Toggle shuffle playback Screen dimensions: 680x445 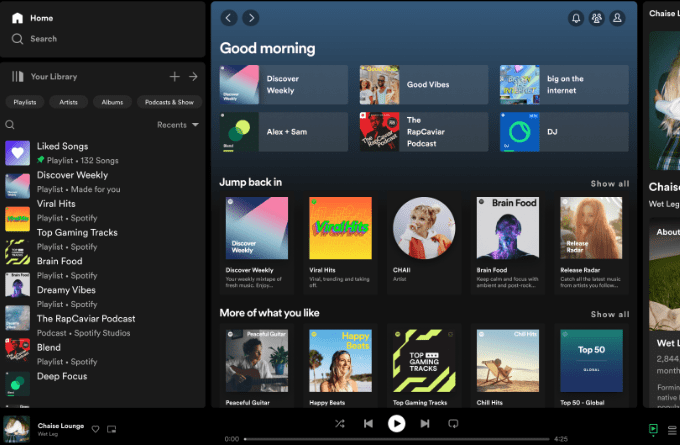(x=340, y=424)
